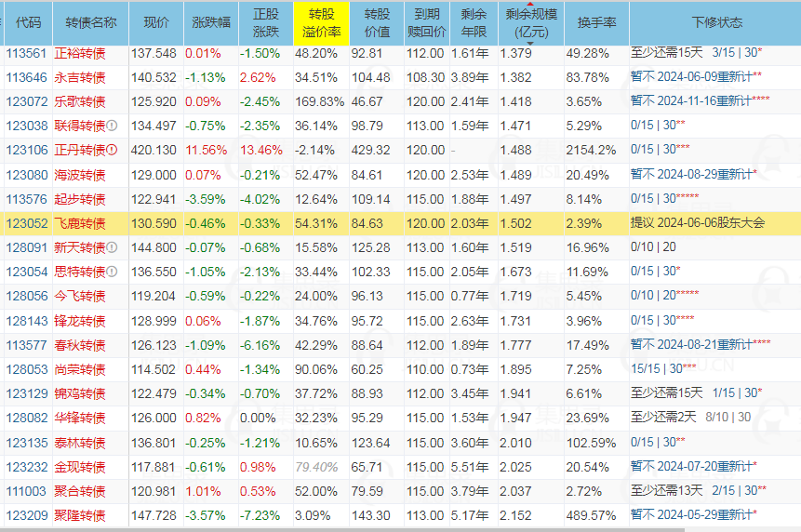Click the 420.130 price cell
801x532 pixels.
tap(154, 150)
